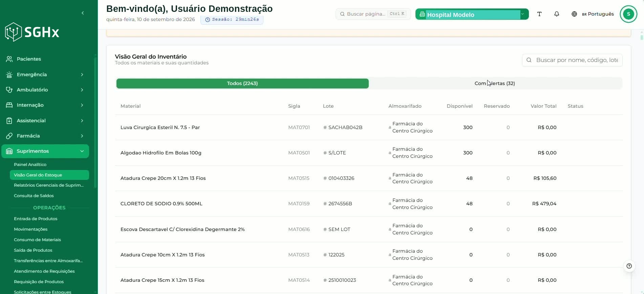644x294 pixels.
Task: Expand the Ambulatório menu
Action: (82, 90)
